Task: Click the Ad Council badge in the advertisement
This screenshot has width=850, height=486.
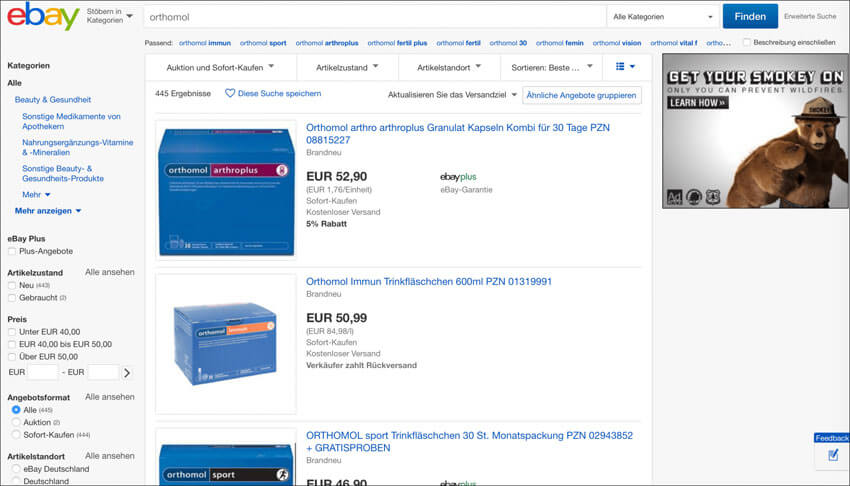Action: click(674, 197)
